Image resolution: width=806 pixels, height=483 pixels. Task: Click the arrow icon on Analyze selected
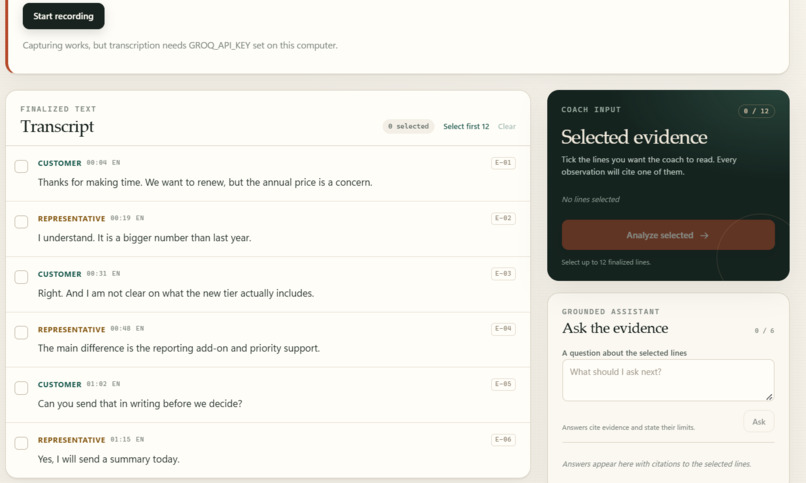(704, 235)
